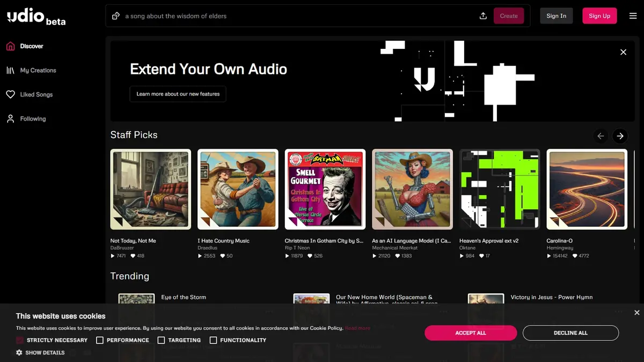Viewport: 644px width, 362px height.
Task: Go to previous Staff Picks with left arrow
Action: [601, 136]
